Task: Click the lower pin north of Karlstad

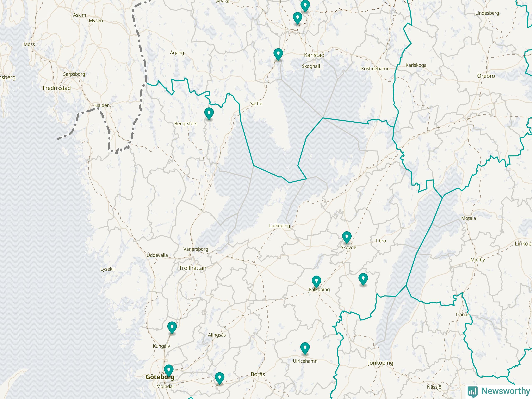Action: (298, 18)
